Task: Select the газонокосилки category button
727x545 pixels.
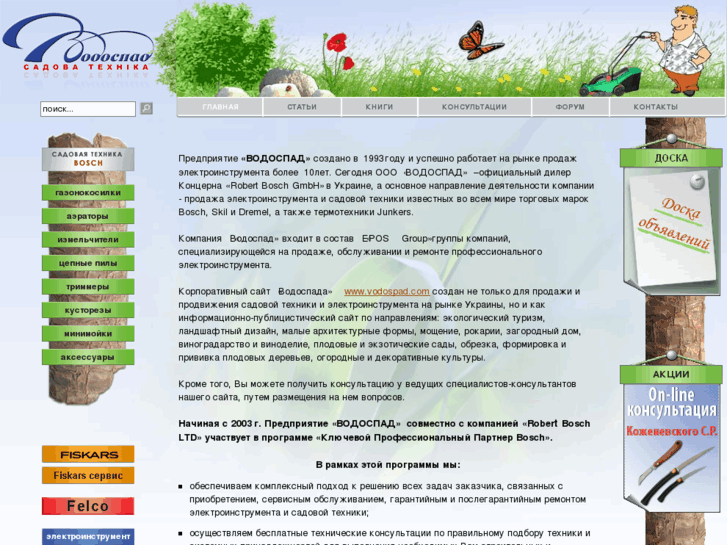Action: click(88, 192)
